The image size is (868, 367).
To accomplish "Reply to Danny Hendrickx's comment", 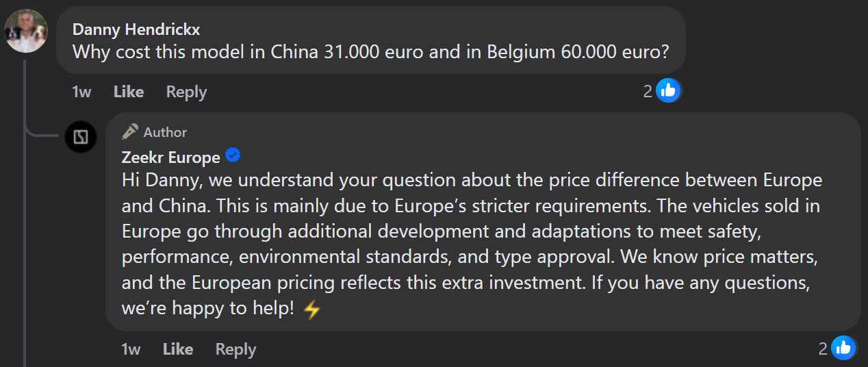I will [x=186, y=92].
